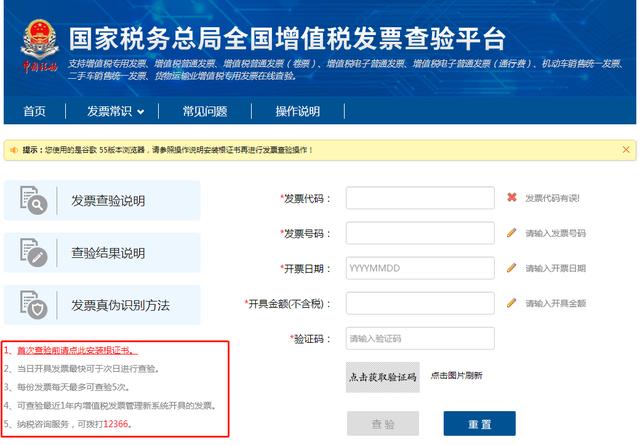Open the 首页 menu item
This screenshot has width=640, height=445.
(x=34, y=111)
